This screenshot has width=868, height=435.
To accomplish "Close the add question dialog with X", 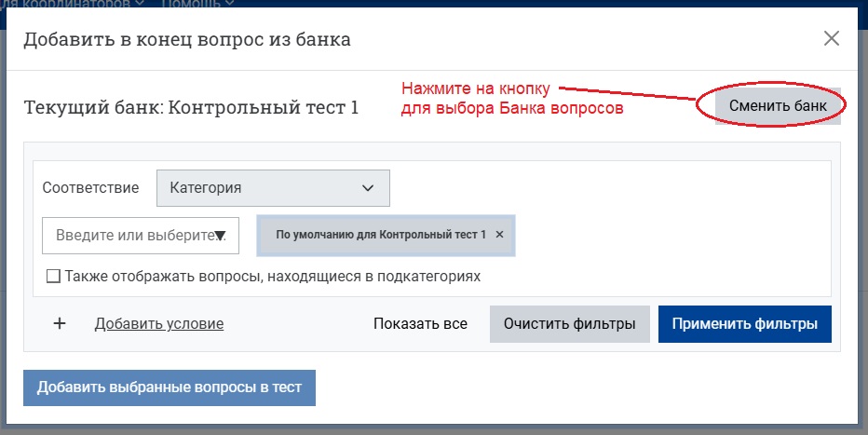I will point(832,39).
